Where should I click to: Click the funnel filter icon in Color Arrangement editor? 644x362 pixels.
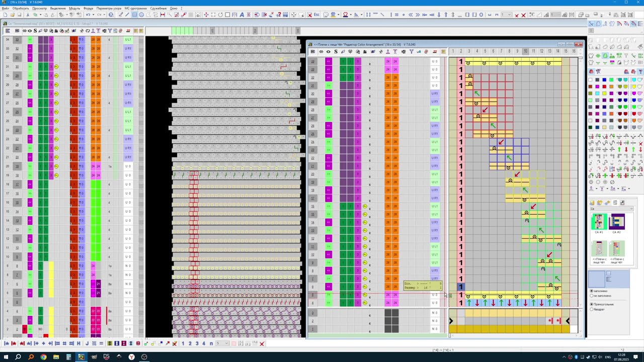411,51
